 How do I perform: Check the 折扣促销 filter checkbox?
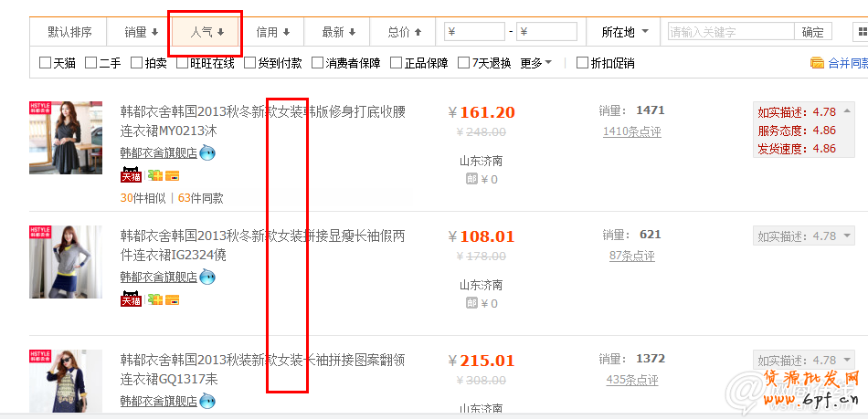pyautogui.click(x=582, y=63)
